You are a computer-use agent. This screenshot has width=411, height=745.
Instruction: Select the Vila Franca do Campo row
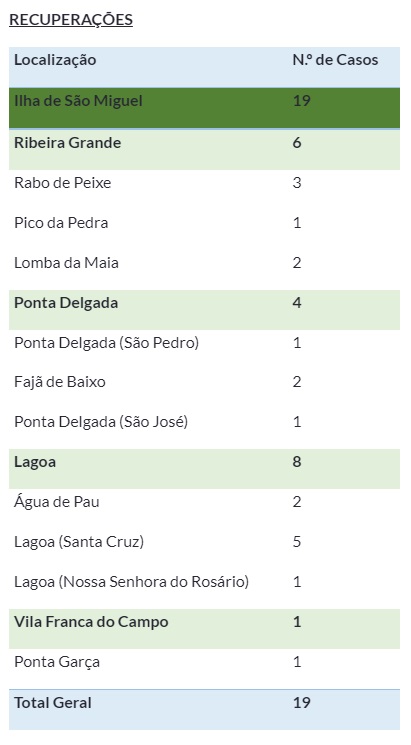[x=204, y=629]
